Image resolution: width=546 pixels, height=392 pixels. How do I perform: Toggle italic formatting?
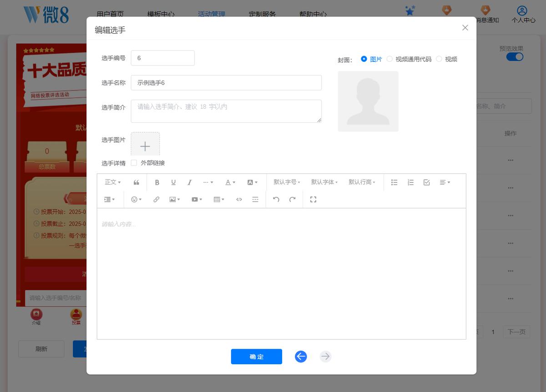(x=190, y=182)
